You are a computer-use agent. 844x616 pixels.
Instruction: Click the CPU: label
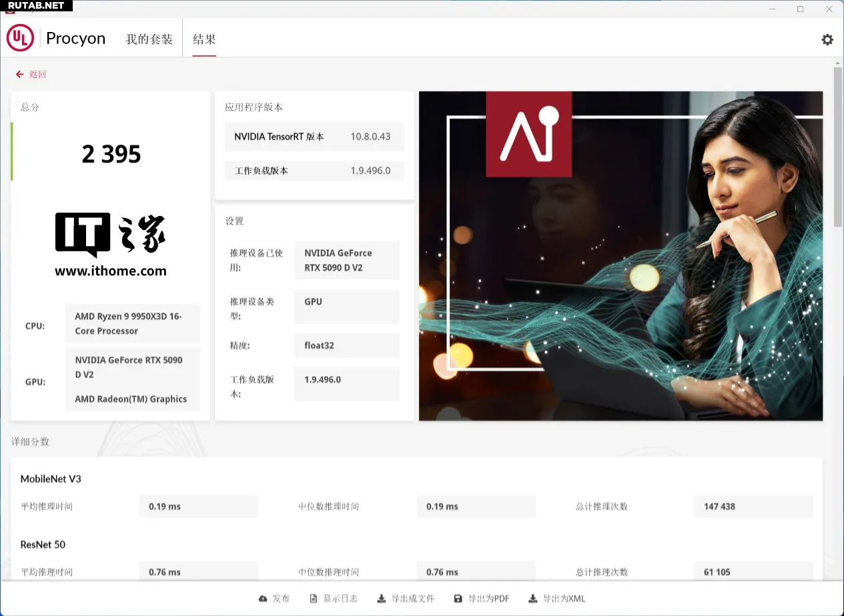tap(35, 327)
